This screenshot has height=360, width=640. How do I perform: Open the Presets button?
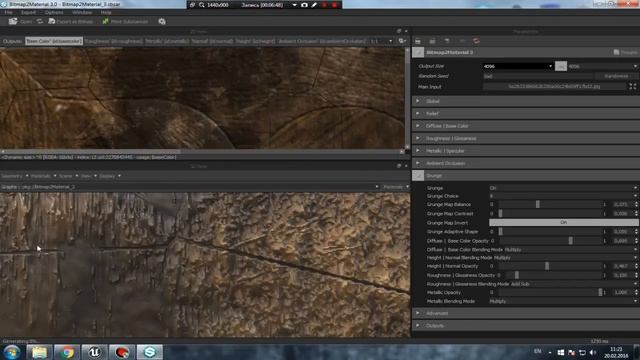coord(625,53)
